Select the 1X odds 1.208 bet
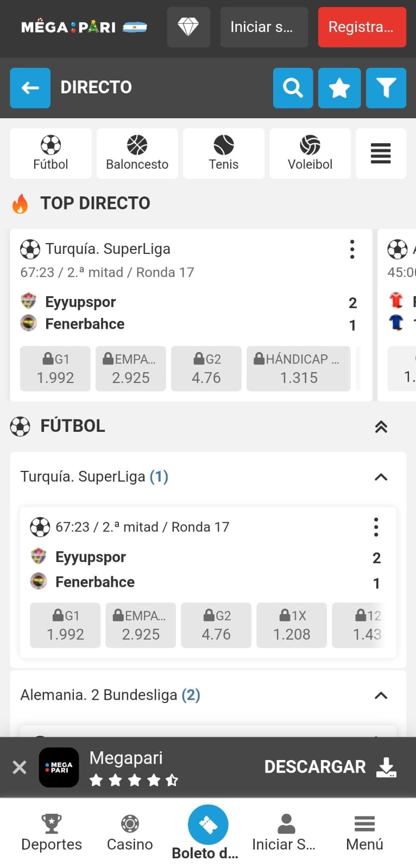The width and height of the screenshot is (416, 868). 292,626
